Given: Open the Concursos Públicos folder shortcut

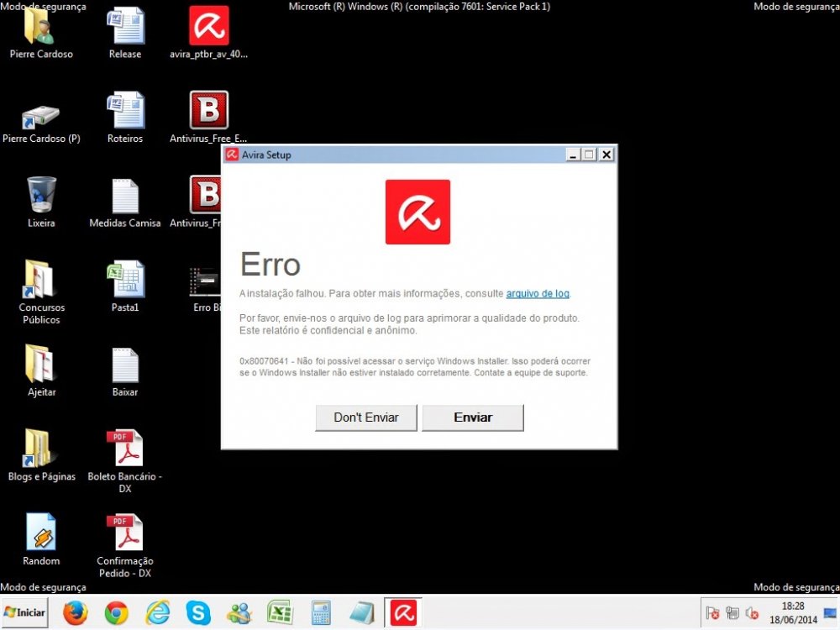Looking at the screenshot, I should point(41,292).
